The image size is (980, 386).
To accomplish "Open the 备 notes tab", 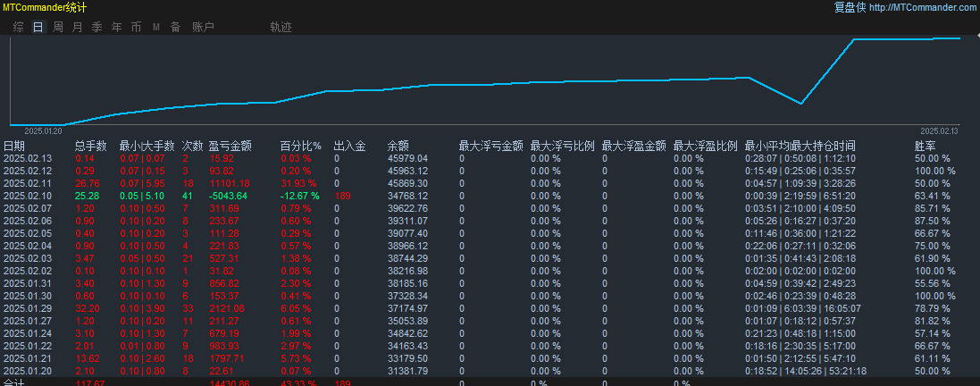I will [176, 27].
